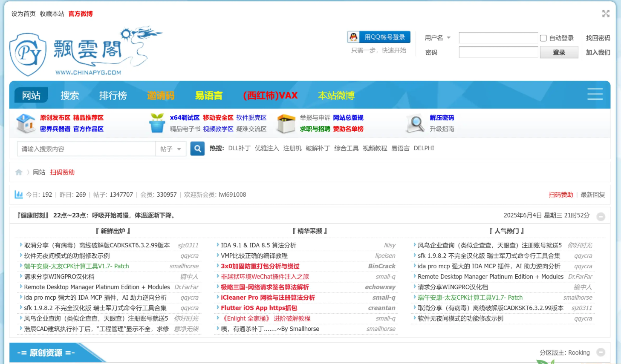Open the hamburger menu on the navigation bar

coord(595,94)
